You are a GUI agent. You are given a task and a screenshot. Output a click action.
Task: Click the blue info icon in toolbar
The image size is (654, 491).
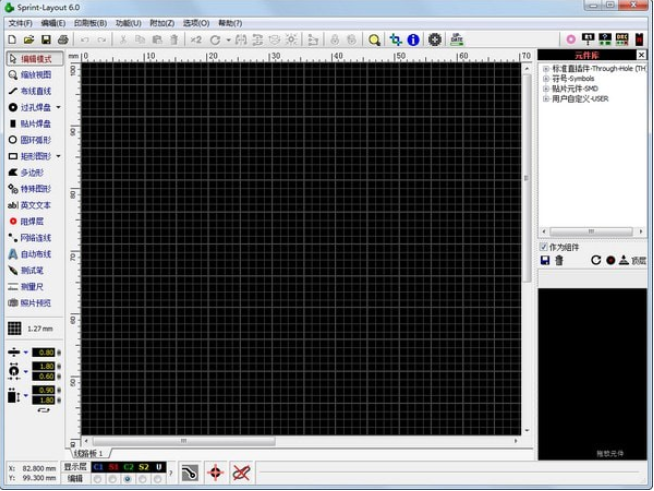point(412,39)
